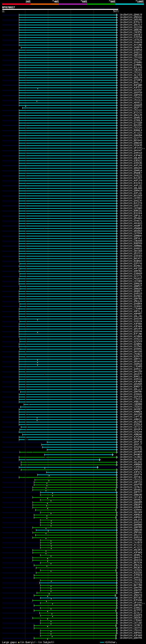Screen dimensions: 146x644
Task: Click the cyan ~100% identity legend bar
Action: click(130, 4)
